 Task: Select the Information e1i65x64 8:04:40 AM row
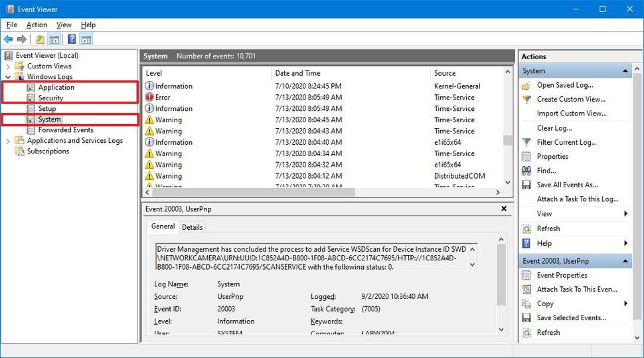pos(323,142)
